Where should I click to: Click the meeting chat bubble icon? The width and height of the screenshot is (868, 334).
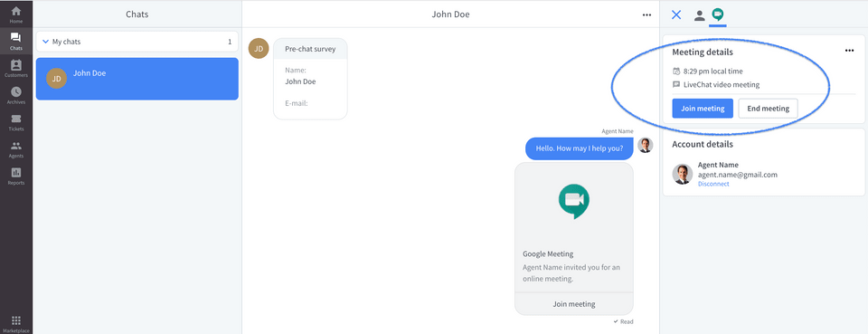coord(676,85)
